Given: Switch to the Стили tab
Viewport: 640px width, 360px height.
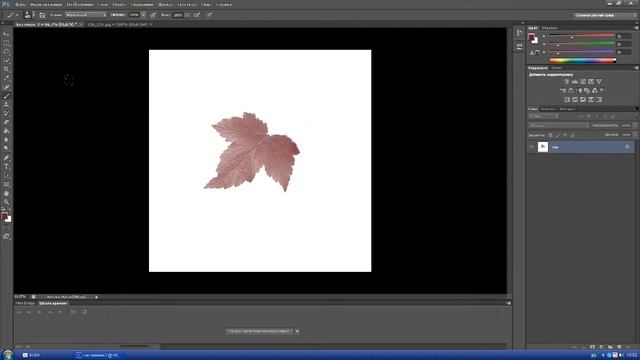Looking at the screenshot, I should [x=556, y=68].
